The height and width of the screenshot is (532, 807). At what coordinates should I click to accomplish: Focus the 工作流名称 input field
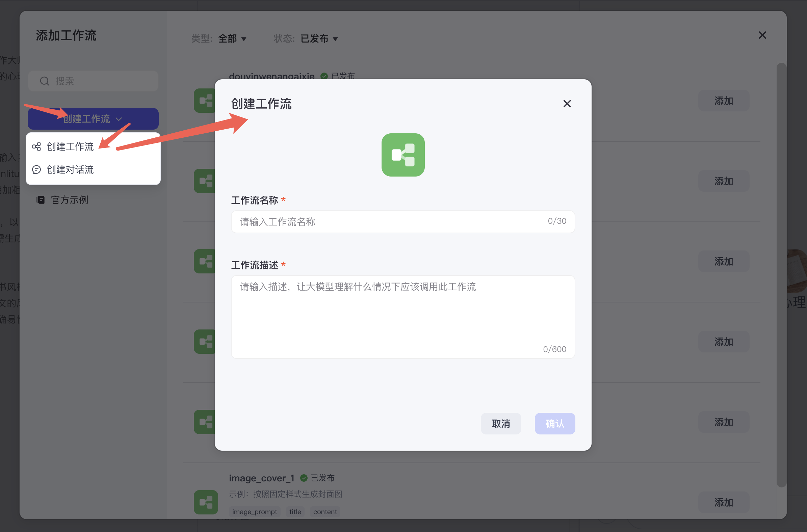pyautogui.click(x=390, y=221)
